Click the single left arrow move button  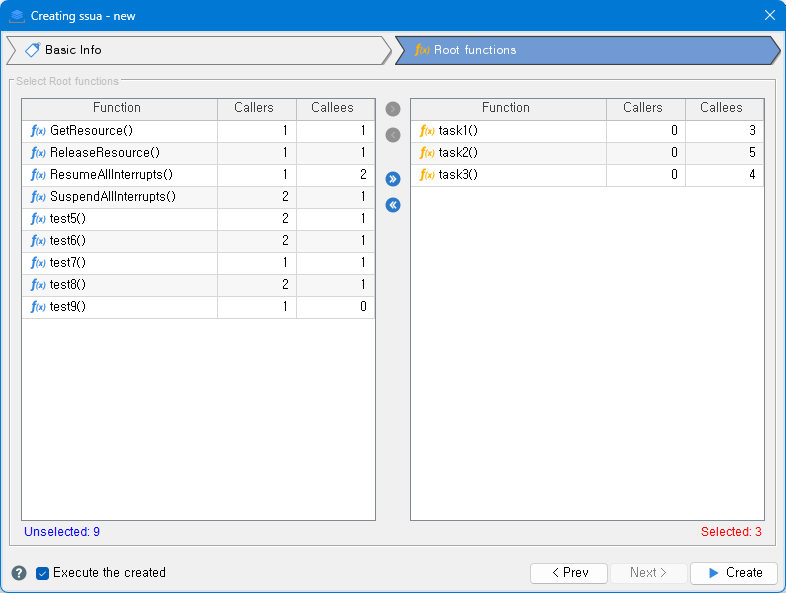[393, 135]
